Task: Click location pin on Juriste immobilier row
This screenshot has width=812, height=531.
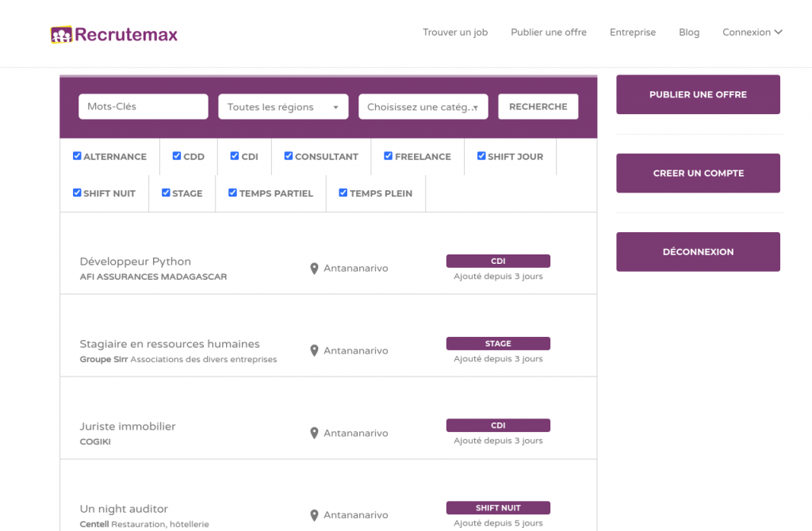Action: click(x=314, y=434)
